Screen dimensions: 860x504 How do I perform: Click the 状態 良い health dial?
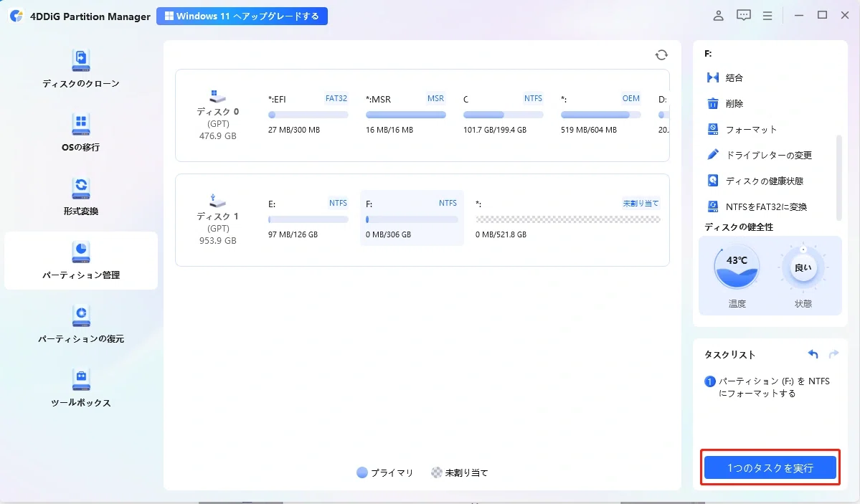pyautogui.click(x=803, y=267)
